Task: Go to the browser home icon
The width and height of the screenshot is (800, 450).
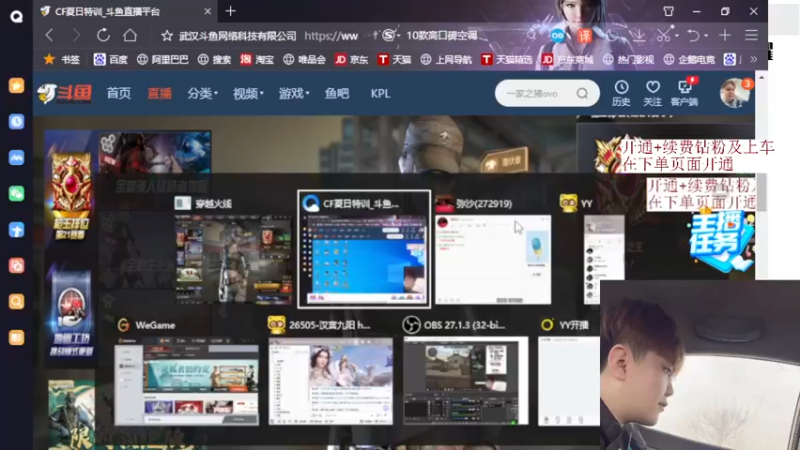Action: [130, 35]
